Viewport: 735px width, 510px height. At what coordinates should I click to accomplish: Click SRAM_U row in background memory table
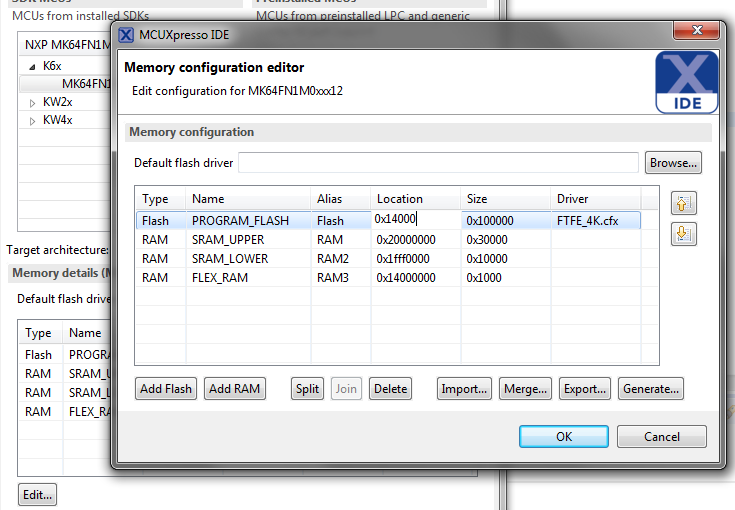tap(66, 374)
